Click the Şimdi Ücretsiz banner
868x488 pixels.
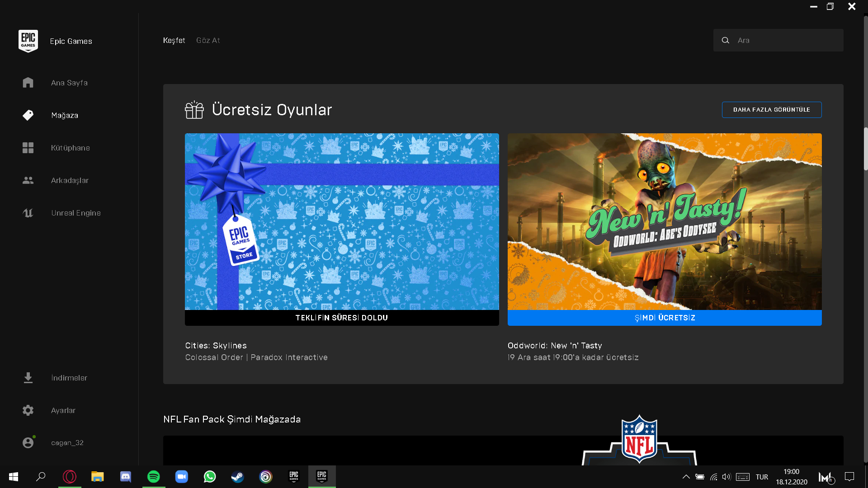665,318
